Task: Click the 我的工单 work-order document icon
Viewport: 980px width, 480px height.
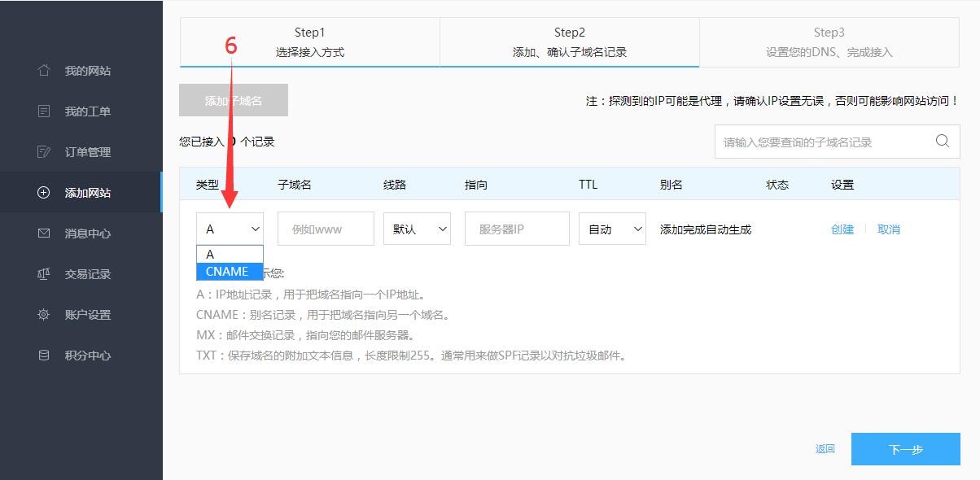Action: click(x=45, y=111)
